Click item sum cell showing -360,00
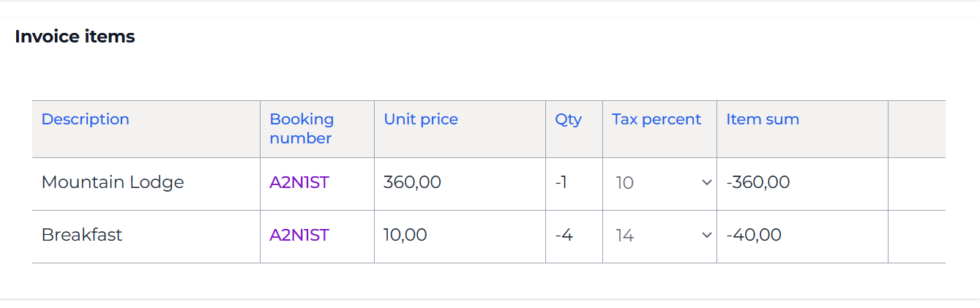980x308 pixels. point(758,183)
